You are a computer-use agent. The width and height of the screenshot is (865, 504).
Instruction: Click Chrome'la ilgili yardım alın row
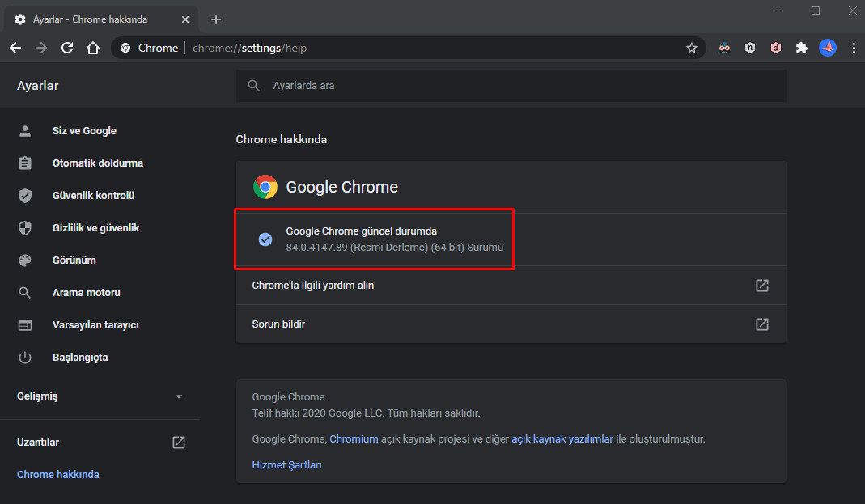tap(510, 286)
